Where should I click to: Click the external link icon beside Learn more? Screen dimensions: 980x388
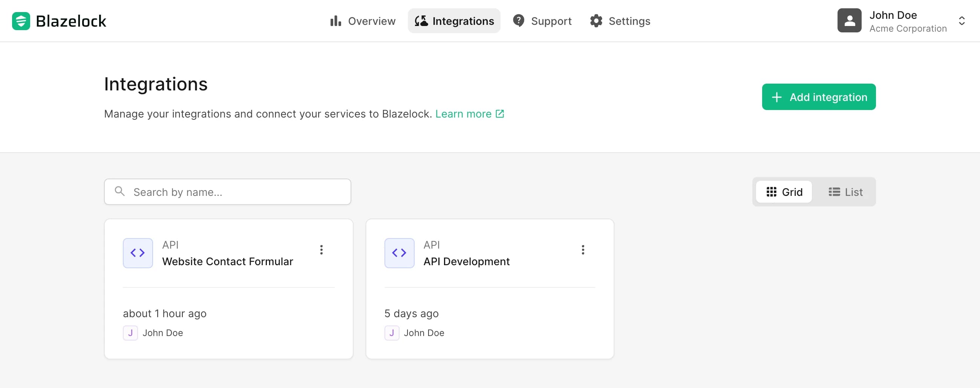point(499,114)
